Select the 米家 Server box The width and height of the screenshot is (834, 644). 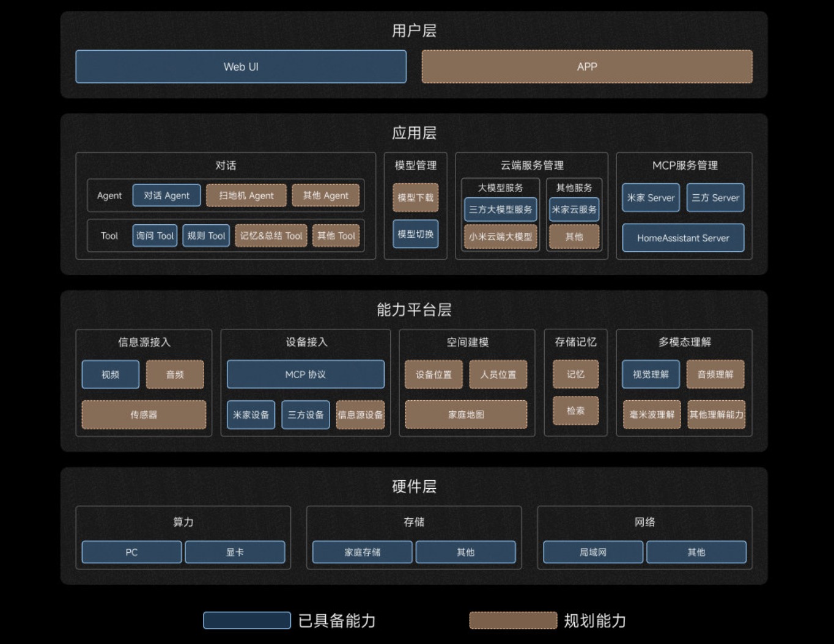pyautogui.click(x=651, y=197)
